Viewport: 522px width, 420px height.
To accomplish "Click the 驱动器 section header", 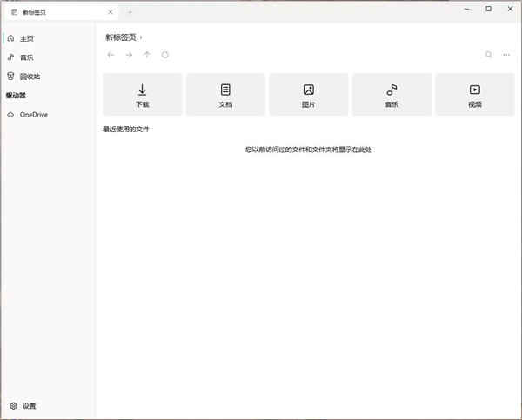I will click(16, 96).
